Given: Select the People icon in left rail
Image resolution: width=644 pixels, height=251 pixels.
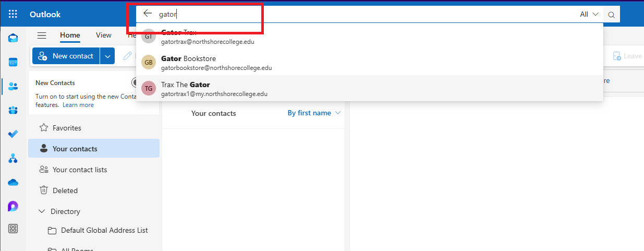Looking at the screenshot, I should click(x=13, y=86).
